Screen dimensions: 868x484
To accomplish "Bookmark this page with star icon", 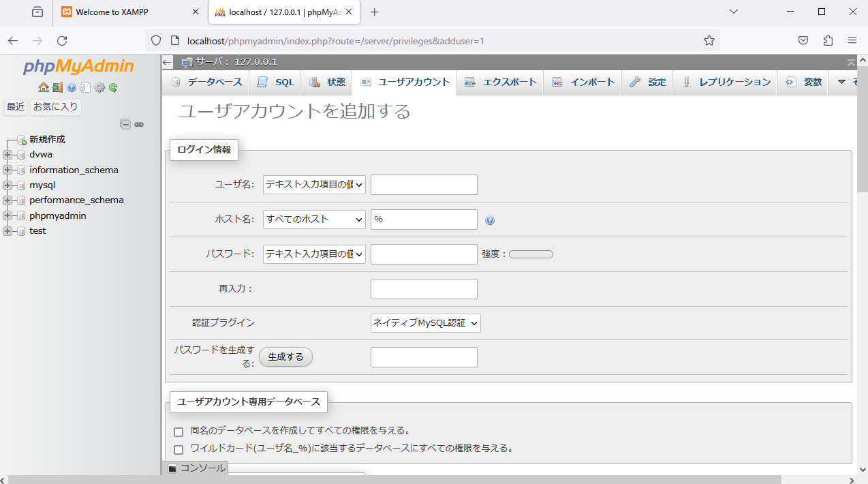I will [x=709, y=40].
